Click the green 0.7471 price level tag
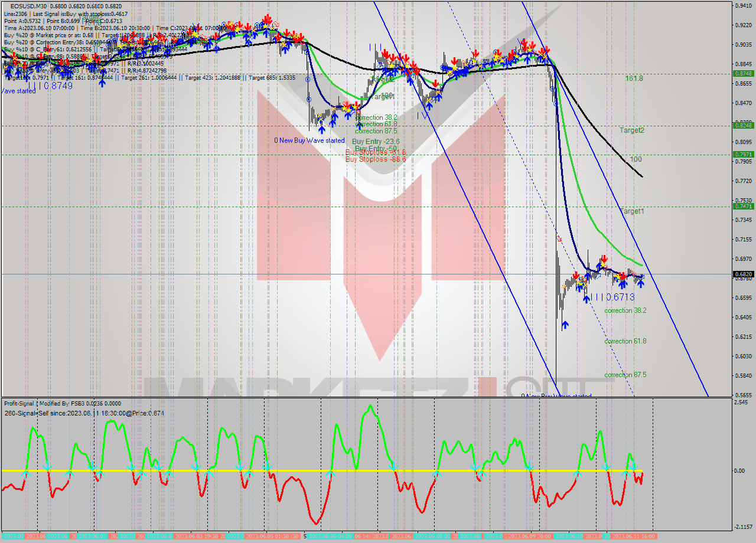The width and height of the screenshot is (756, 543). click(x=742, y=206)
